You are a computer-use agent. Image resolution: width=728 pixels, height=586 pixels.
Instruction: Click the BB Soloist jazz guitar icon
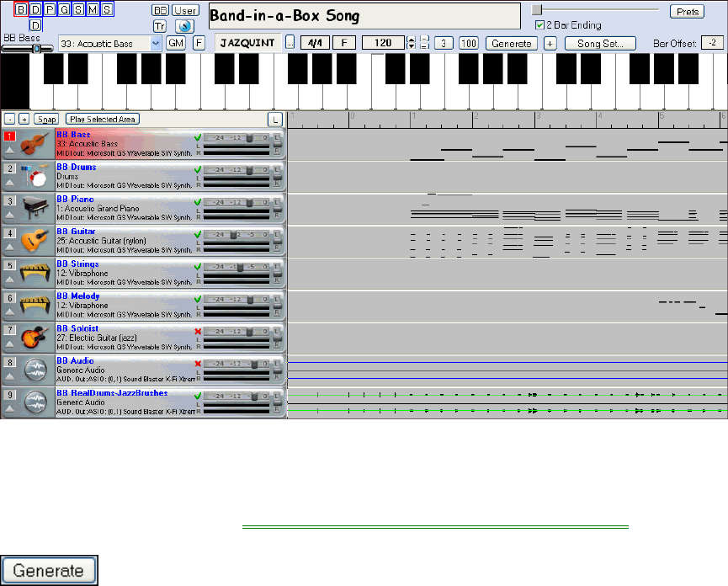[x=35, y=338]
